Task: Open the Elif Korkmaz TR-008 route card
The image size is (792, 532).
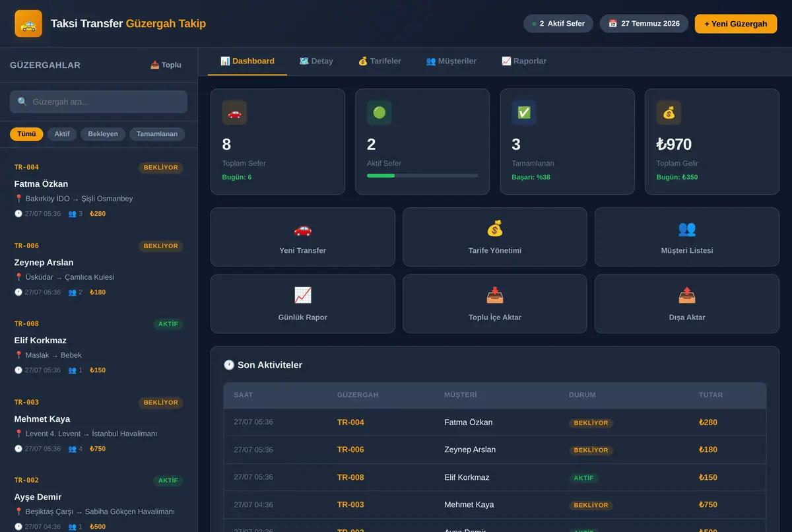Action: (98, 347)
